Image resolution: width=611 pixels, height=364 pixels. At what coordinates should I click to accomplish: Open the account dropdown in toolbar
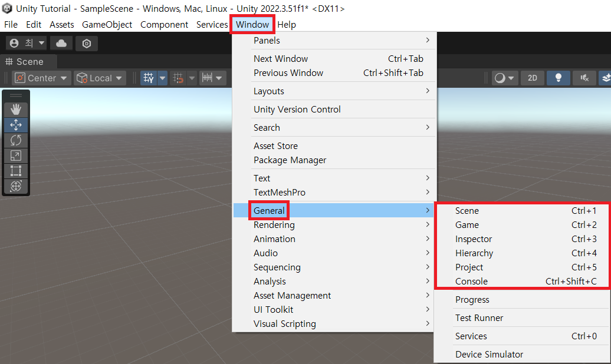click(27, 43)
